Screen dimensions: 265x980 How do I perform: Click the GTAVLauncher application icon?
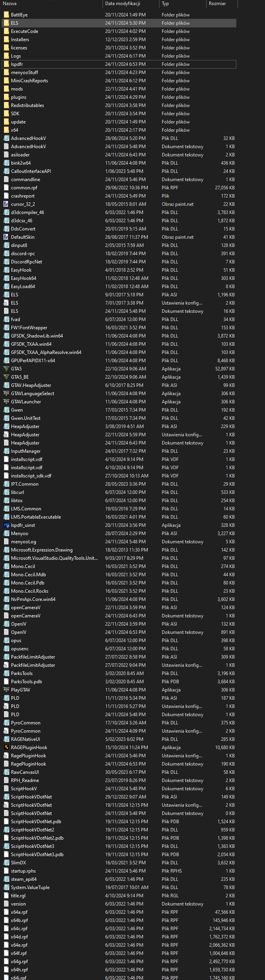[6, 402]
